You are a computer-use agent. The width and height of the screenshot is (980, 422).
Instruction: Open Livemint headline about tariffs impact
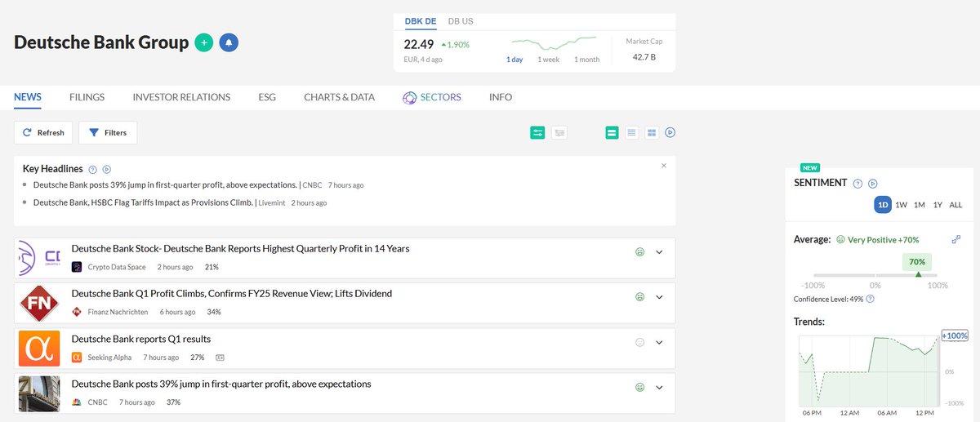coord(143,202)
